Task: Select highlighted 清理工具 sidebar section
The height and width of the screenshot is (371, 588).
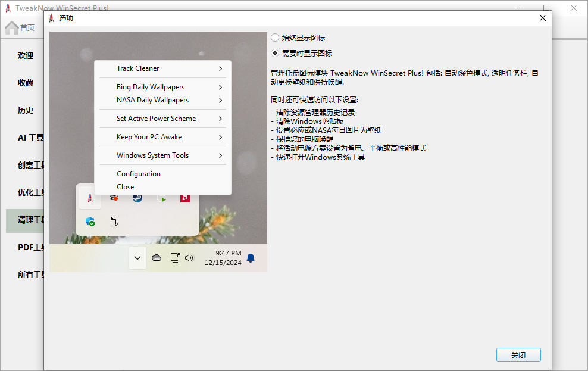Action: pos(25,220)
